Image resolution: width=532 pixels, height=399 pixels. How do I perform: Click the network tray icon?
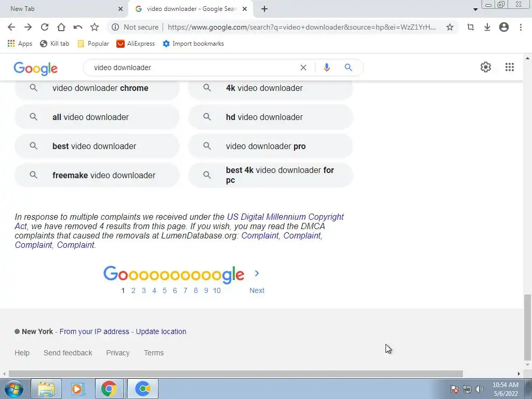(x=467, y=389)
